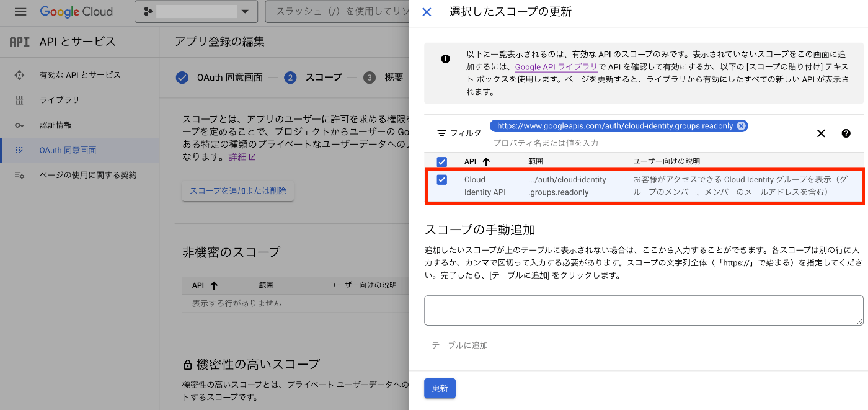Image resolution: width=868 pixels, height=410 pixels.
Task: Click the スコープの手動追加 heading
Action: coord(480,230)
